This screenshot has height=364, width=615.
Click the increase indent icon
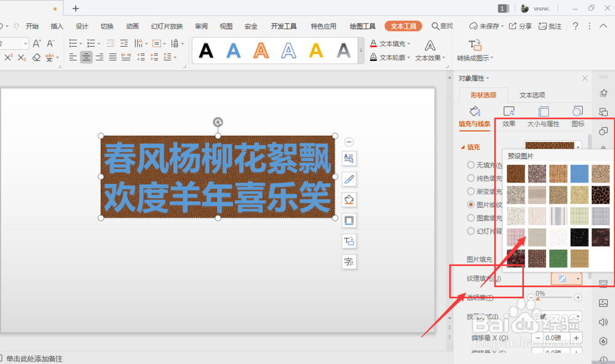124,43
